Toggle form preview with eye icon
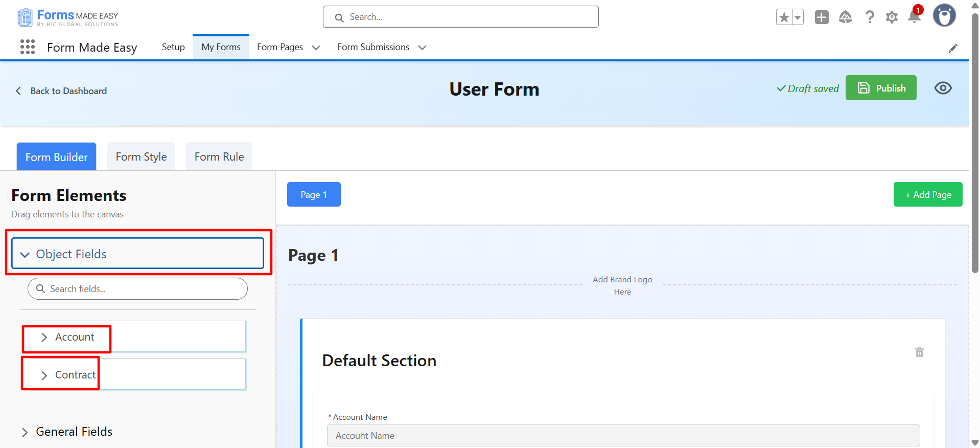 coord(943,88)
